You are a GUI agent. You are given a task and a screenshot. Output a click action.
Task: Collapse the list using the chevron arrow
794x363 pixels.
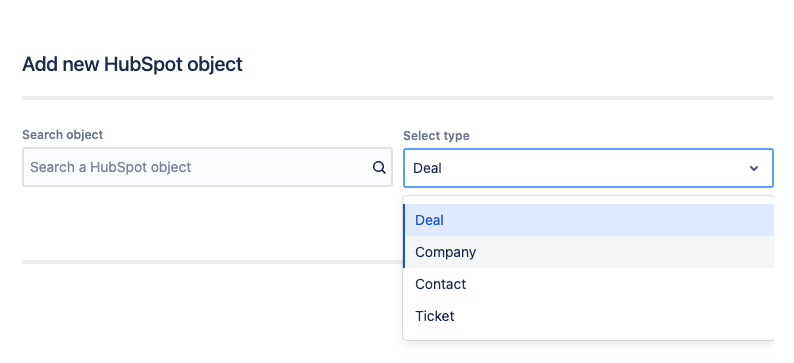pos(753,168)
